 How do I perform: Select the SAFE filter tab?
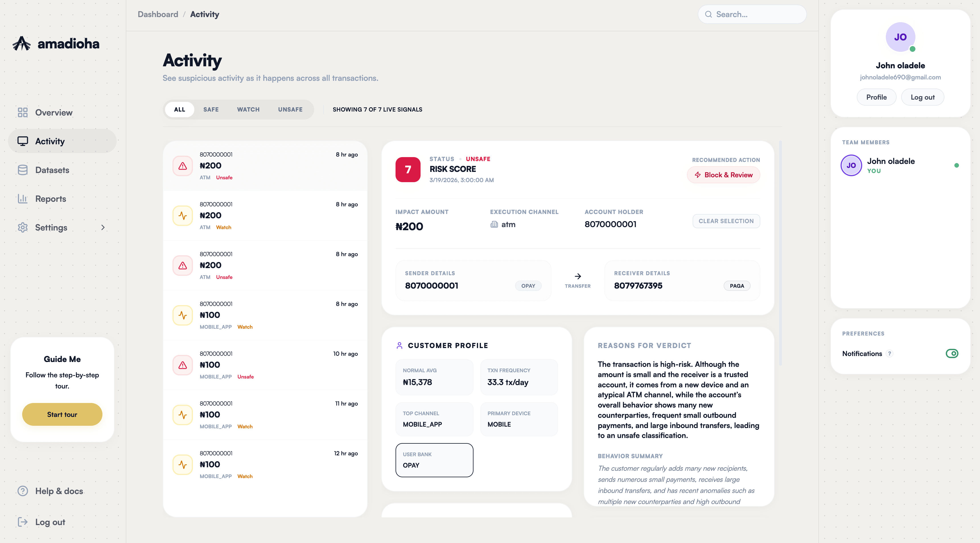pyautogui.click(x=211, y=109)
